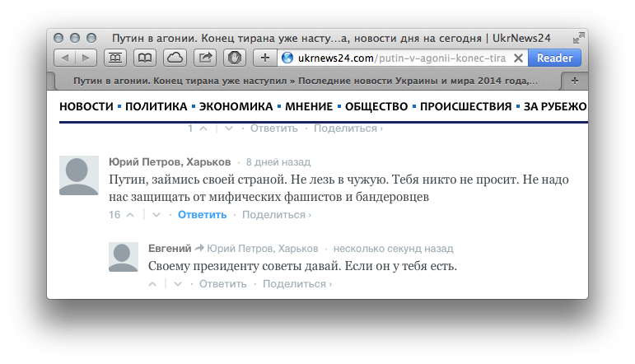
Task: Upvote the topmost comment with 1 vote
Action: 203,128
